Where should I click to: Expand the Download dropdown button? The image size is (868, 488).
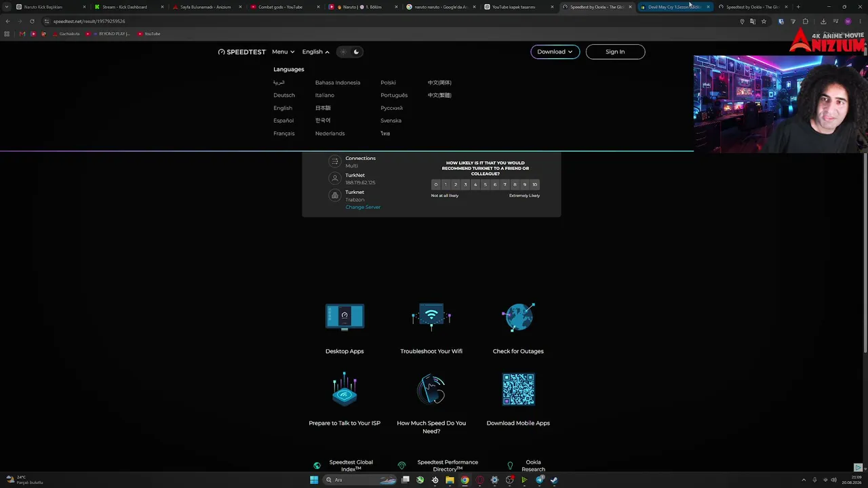click(x=555, y=52)
